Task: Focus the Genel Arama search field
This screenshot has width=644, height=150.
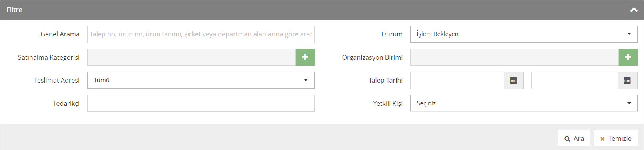Action: coord(201,34)
